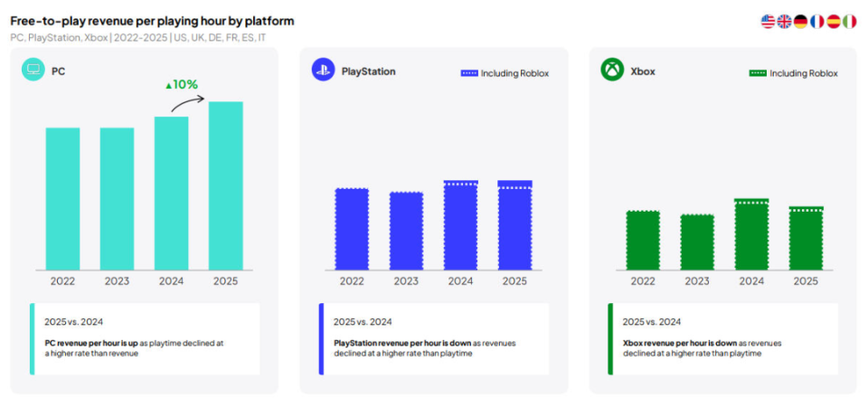Image resolution: width=868 pixels, height=399 pixels.
Task: Click the PlayStation logo icon
Action: click(323, 70)
